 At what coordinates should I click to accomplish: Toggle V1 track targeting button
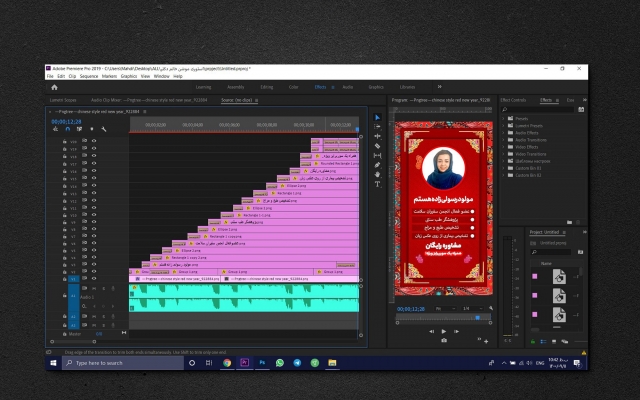[x=73, y=279]
